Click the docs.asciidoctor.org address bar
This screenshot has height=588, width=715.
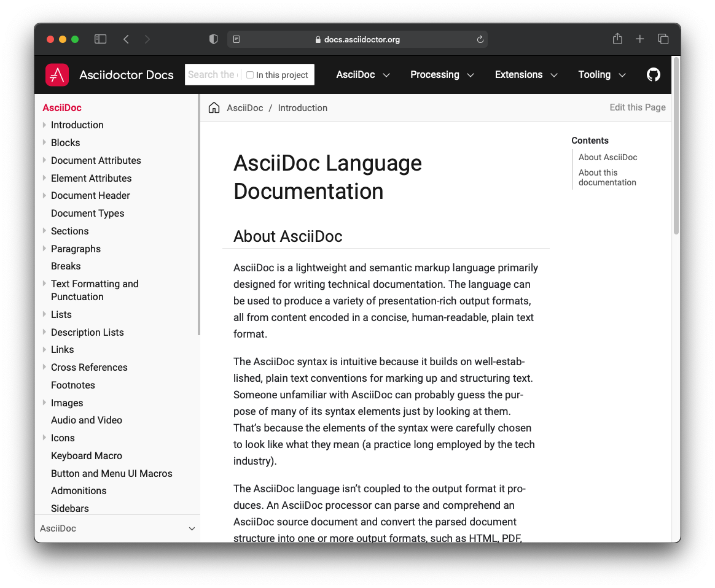(x=357, y=39)
